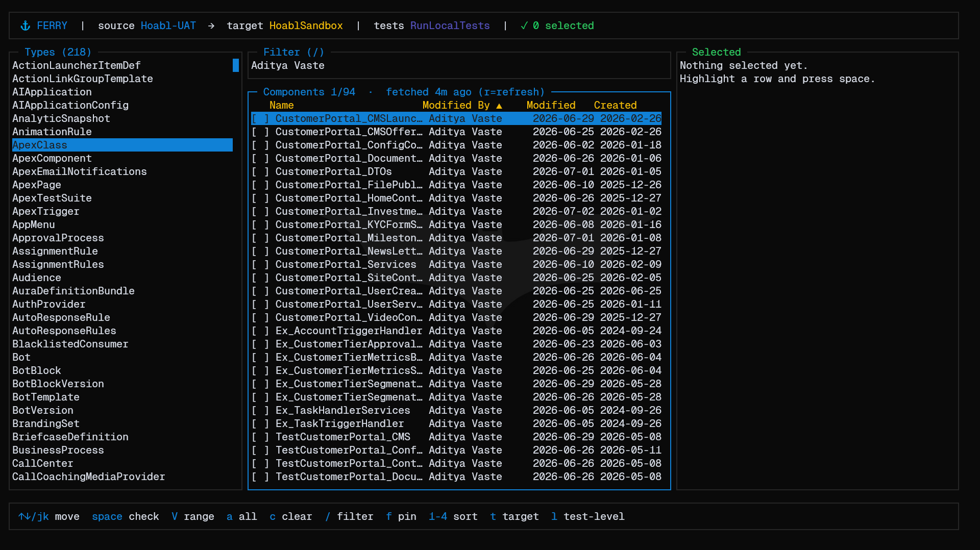Click the Types (218) panel title
The height and width of the screenshot is (550, 980).
click(x=58, y=52)
